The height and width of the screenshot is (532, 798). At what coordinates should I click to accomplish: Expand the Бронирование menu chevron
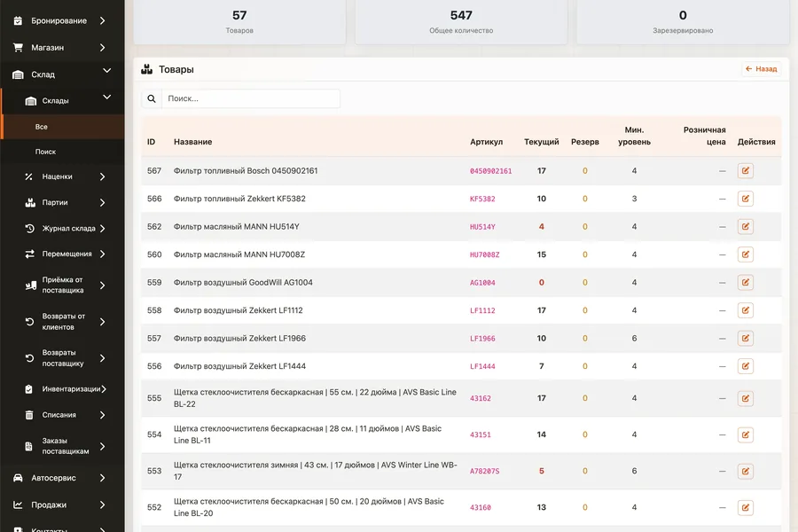pos(102,21)
